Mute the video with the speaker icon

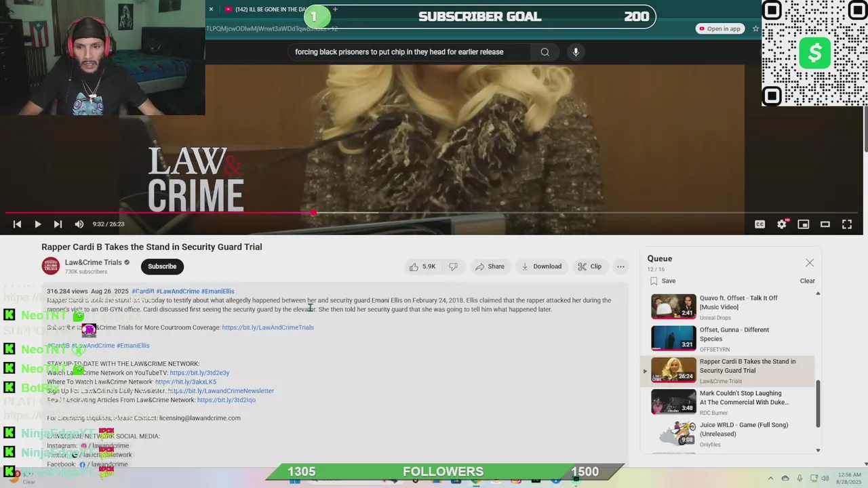[79, 224]
